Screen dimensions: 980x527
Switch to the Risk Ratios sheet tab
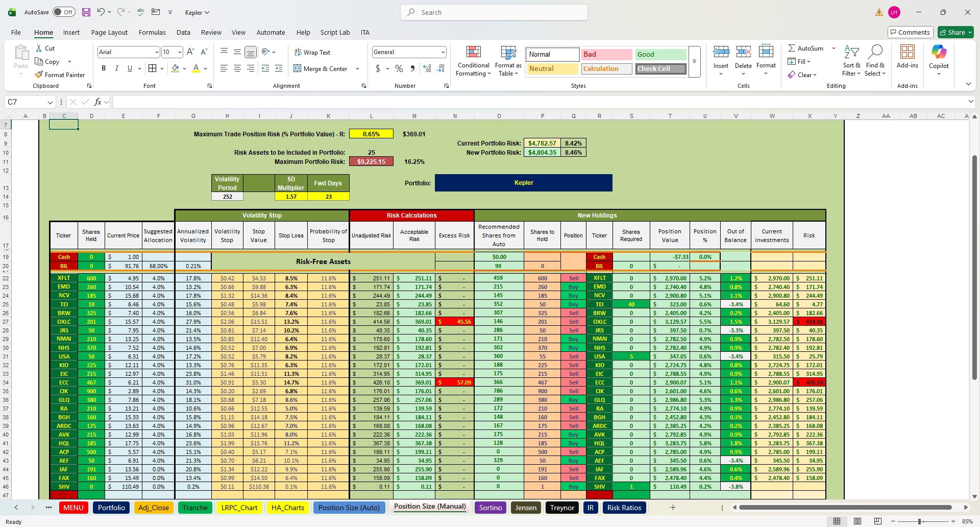pos(624,508)
